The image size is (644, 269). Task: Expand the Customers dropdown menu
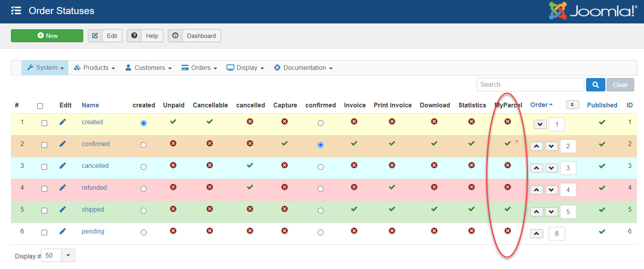click(x=148, y=68)
